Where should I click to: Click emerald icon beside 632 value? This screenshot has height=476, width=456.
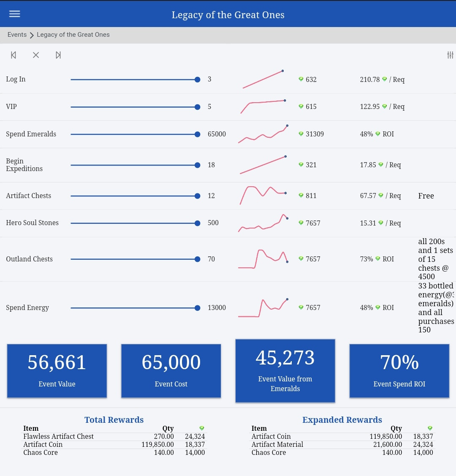pyautogui.click(x=301, y=79)
